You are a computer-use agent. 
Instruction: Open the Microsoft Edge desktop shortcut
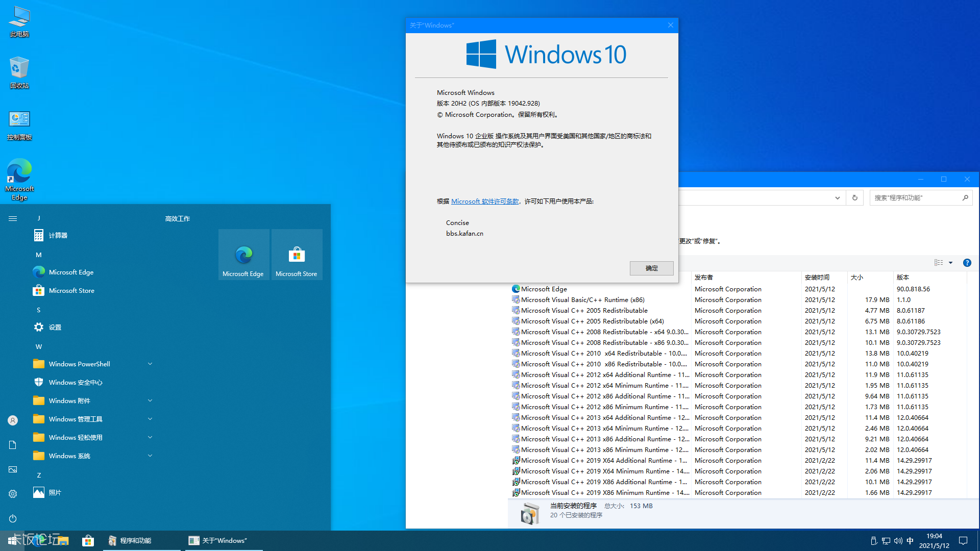[19, 180]
